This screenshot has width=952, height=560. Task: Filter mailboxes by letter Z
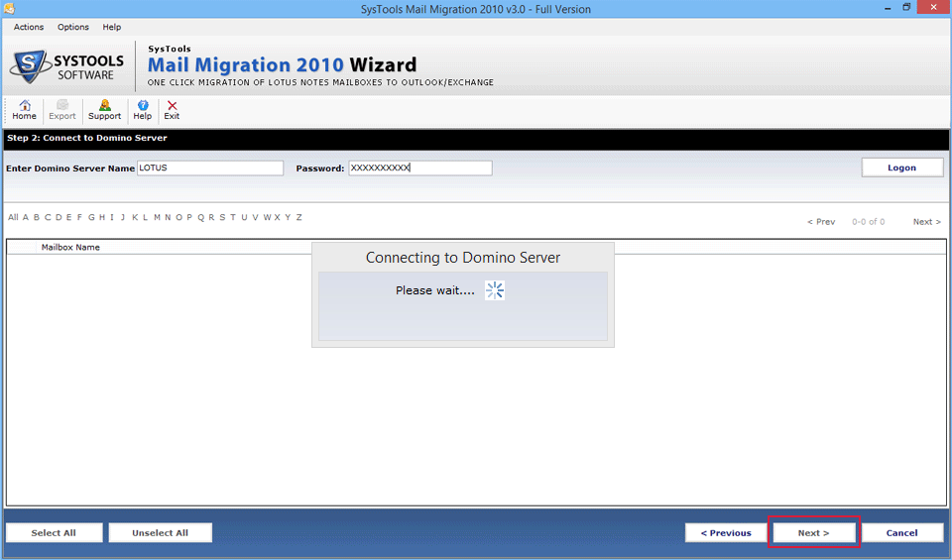coord(298,217)
